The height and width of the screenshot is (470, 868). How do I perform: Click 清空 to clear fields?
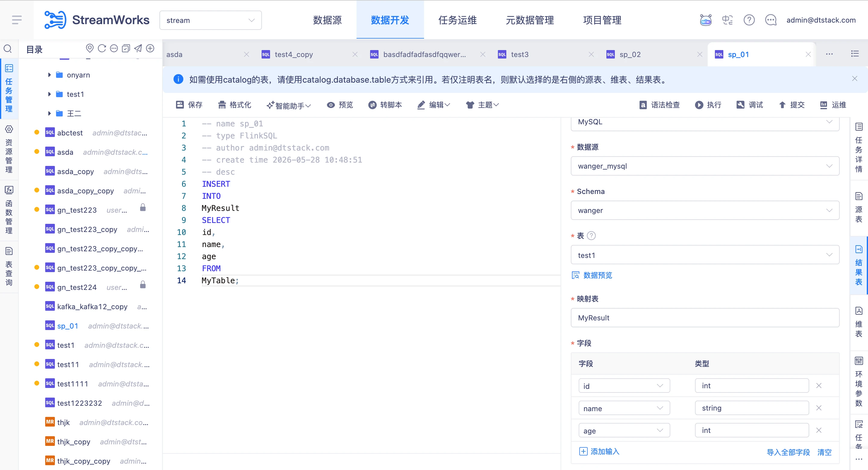pos(825,452)
